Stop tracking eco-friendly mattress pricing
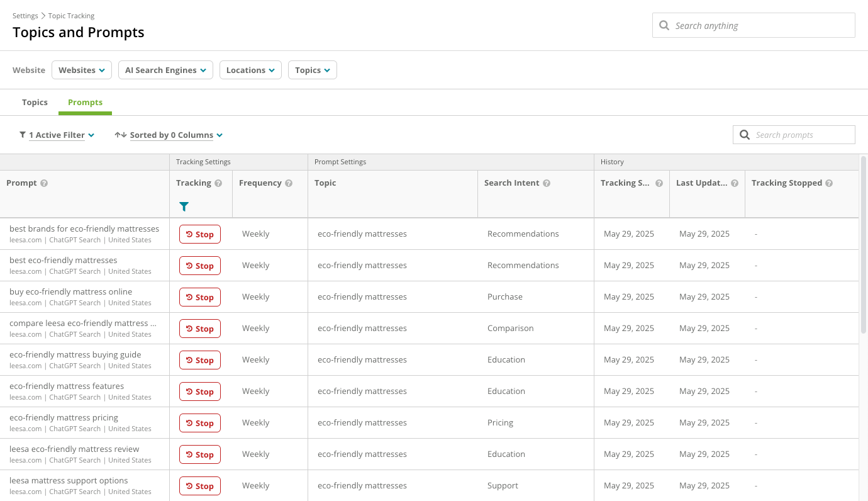 (x=200, y=423)
